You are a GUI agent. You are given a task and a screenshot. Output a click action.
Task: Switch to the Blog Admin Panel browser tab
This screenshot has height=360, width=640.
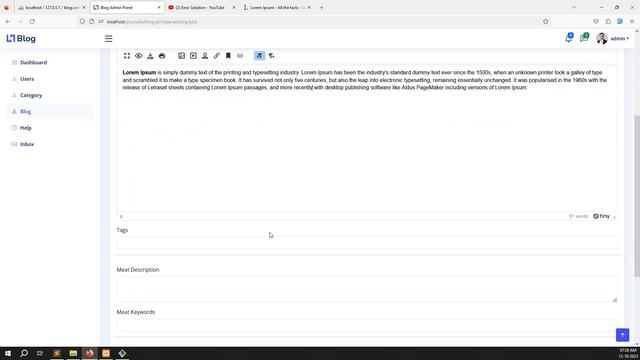click(x=127, y=7)
